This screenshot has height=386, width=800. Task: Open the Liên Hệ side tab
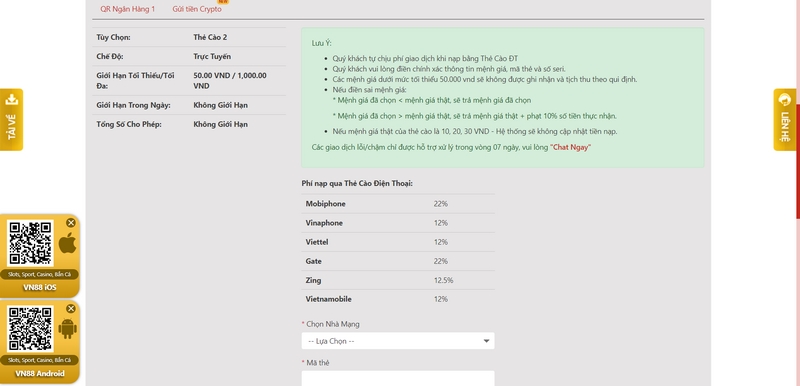pos(785,120)
